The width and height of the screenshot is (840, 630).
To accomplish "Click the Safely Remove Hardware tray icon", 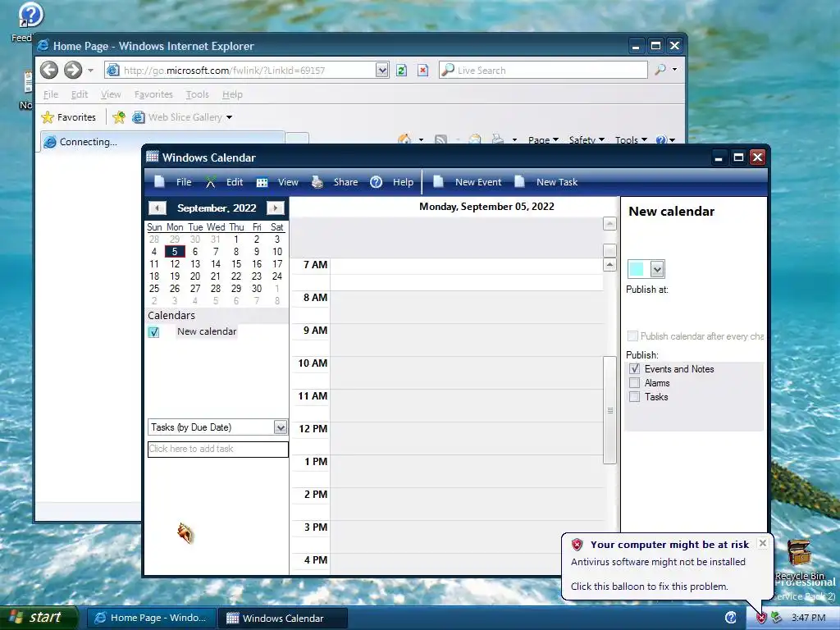I will (776, 618).
